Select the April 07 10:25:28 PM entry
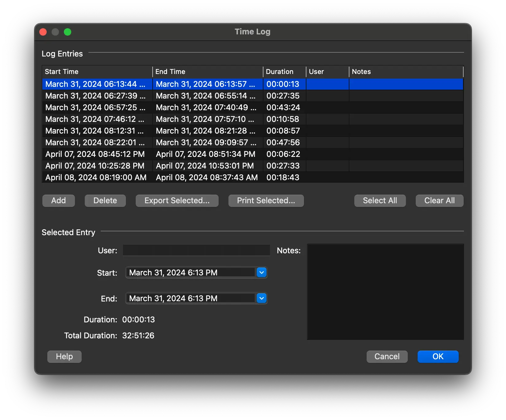This screenshot has width=506, height=420. pos(95,166)
